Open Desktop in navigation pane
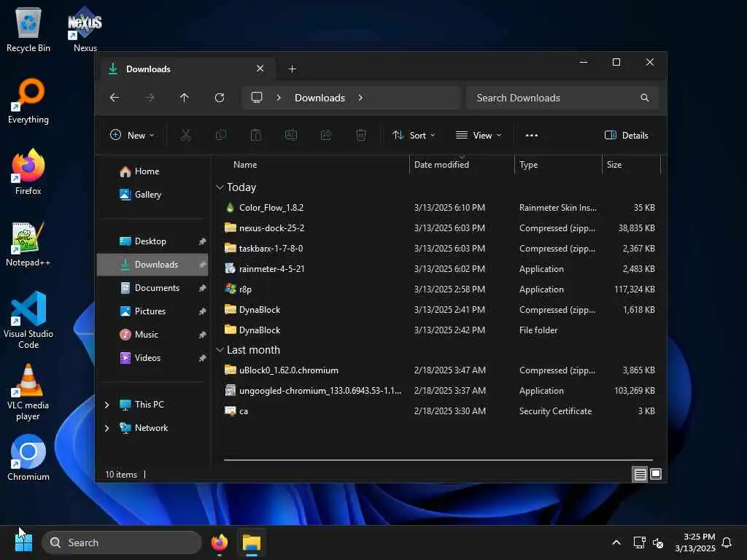The height and width of the screenshot is (560, 747). click(x=153, y=241)
